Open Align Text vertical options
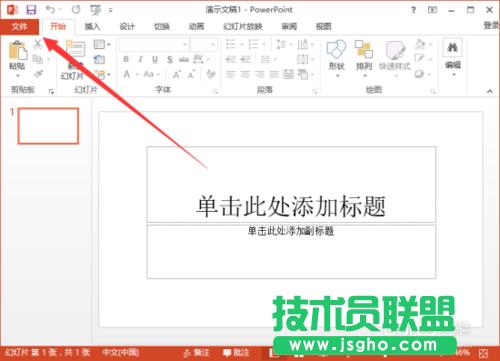The height and width of the screenshot is (361, 500). click(x=305, y=59)
